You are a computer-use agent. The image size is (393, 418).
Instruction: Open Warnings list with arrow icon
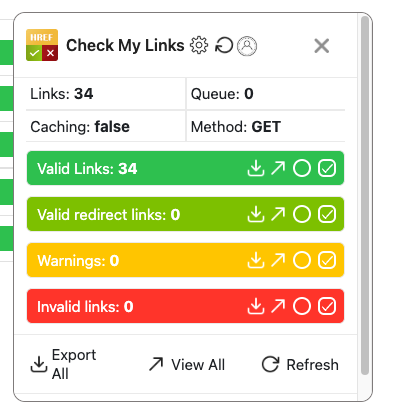point(278,260)
